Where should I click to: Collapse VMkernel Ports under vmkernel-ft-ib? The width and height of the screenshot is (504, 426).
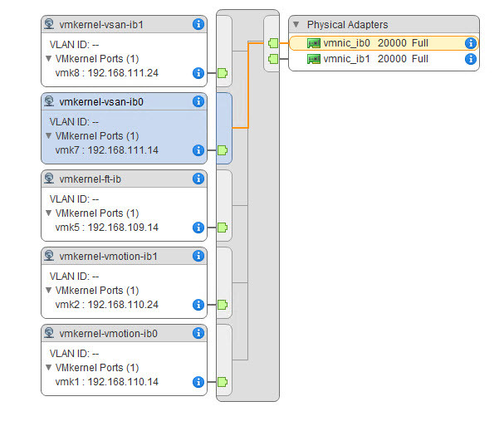[x=48, y=213]
